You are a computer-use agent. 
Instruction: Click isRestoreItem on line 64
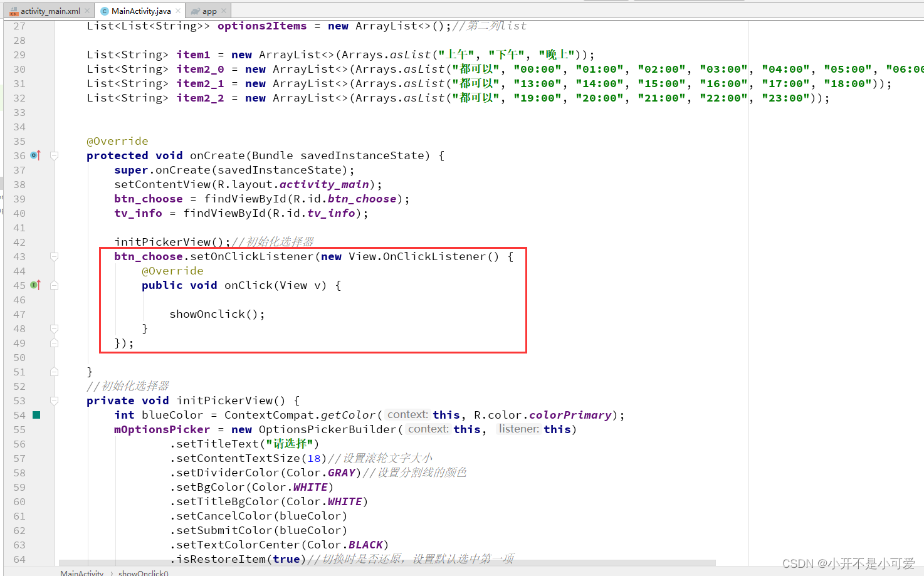click(x=221, y=559)
